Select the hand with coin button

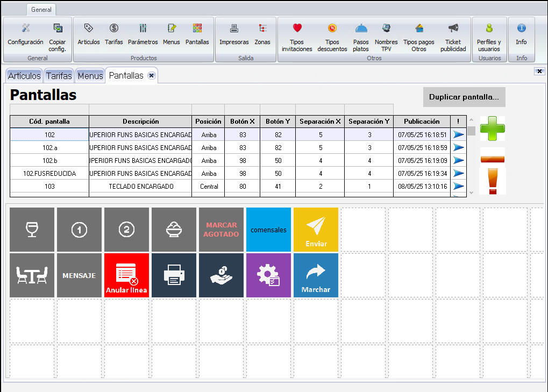tap(221, 275)
